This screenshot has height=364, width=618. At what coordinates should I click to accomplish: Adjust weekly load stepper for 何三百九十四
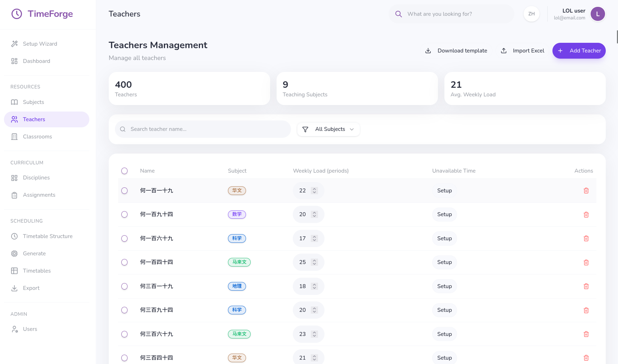314,310
